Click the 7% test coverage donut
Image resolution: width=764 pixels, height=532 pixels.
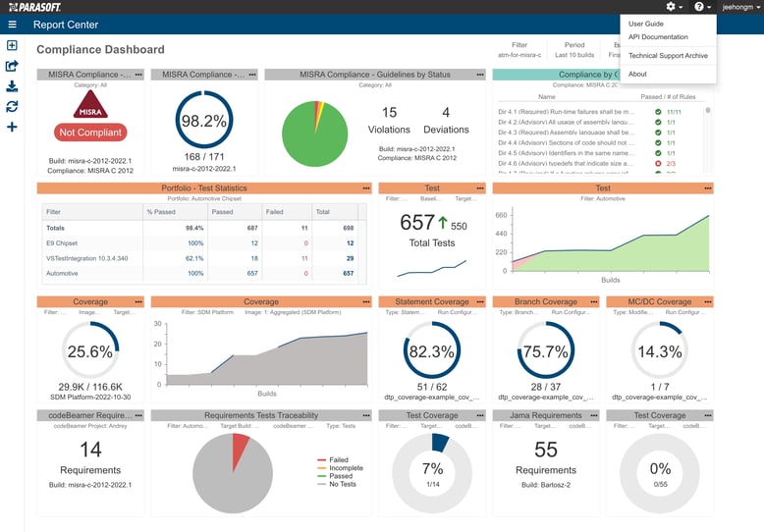pyautogui.click(x=432, y=473)
